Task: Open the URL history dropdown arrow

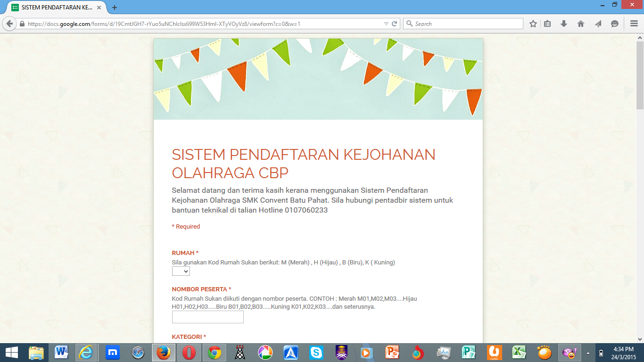Action: point(386,24)
